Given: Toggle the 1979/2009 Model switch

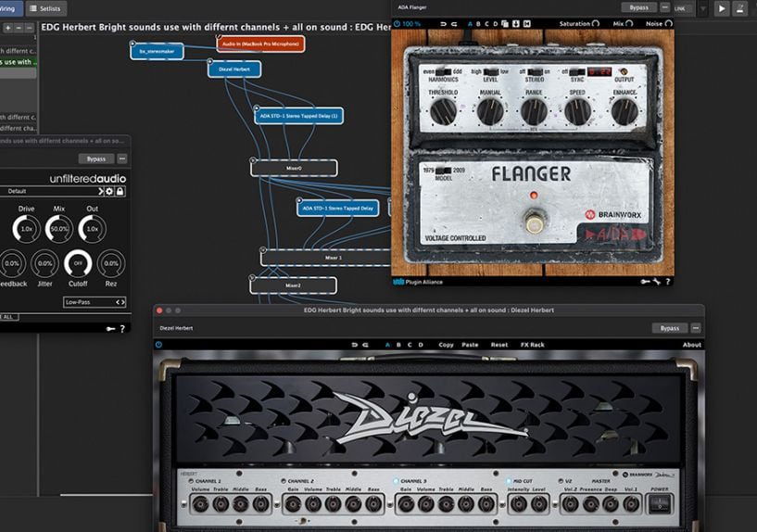Looking at the screenshot, I should [443, 171].
